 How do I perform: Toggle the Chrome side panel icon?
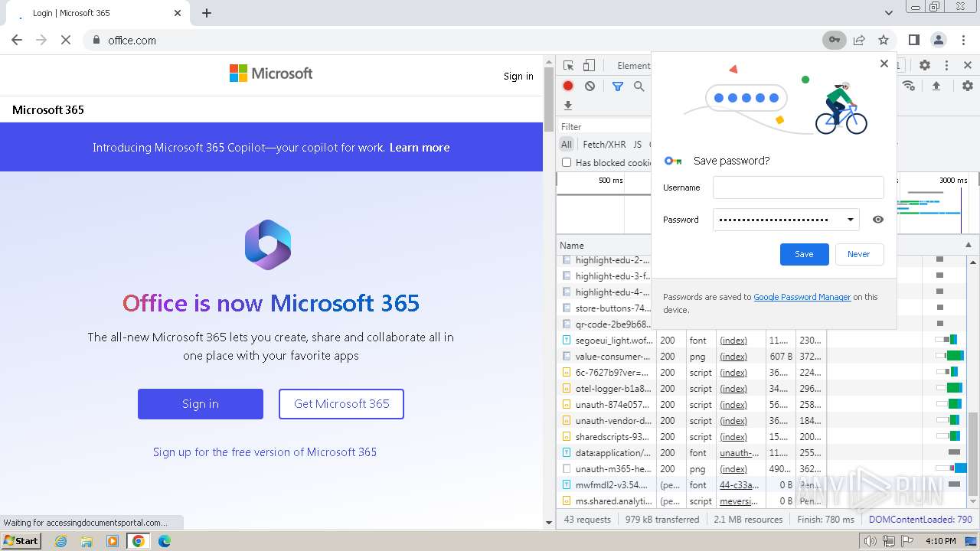click(914, 40)
